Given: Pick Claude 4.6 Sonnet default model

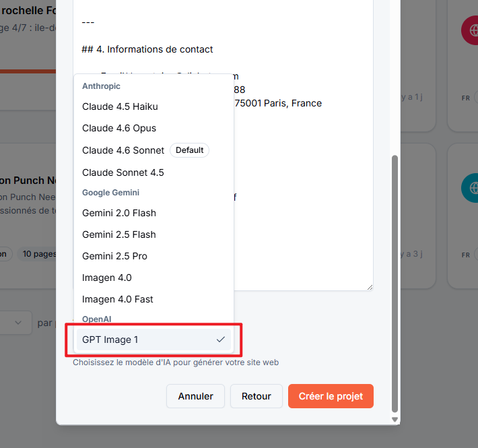Looking at the screenshot, I should [153, 150].
